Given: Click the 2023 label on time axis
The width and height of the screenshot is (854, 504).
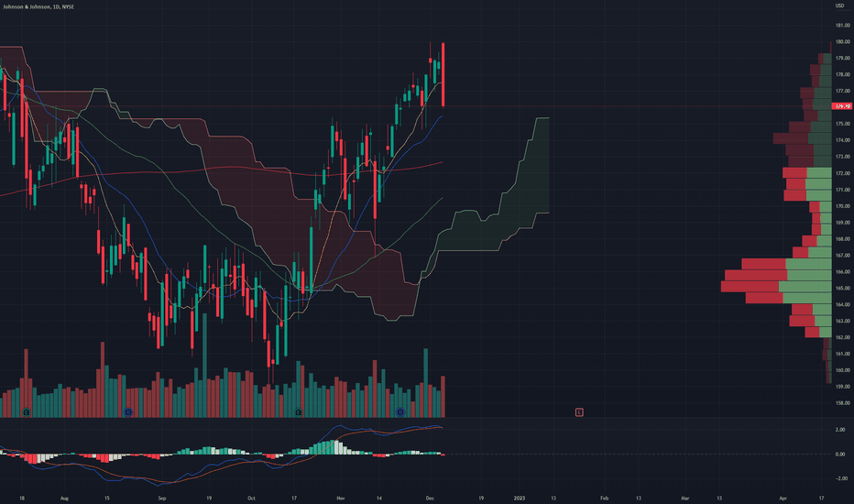Looking at the screenshot, I should point(520,498).
